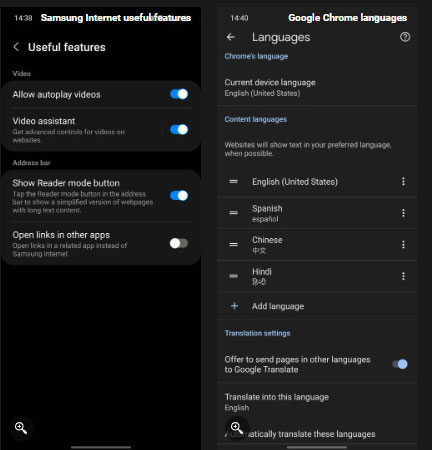Open Current device language setting

click(x=317, y=87)
